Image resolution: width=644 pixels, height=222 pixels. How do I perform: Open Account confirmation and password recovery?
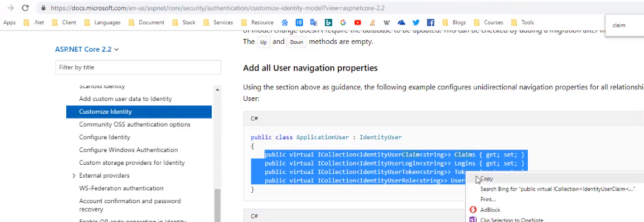coord(130,205)
